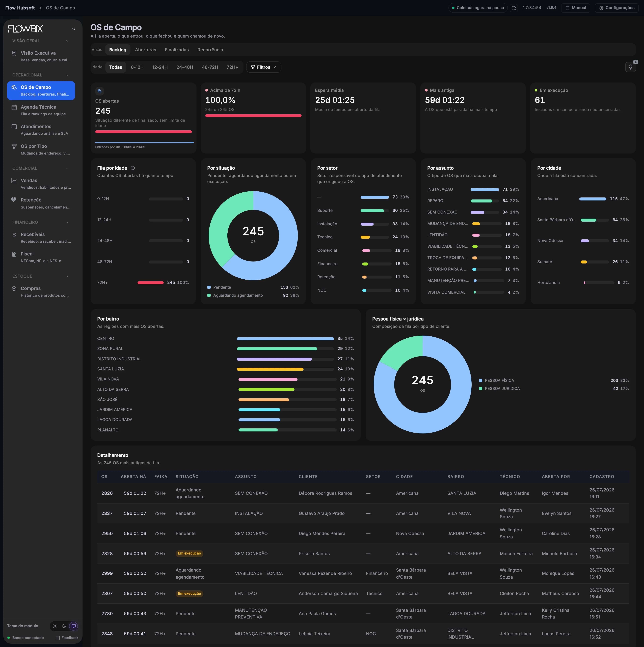644x647 pixels.
Task: Click the ABERTA HÁ column header
Action: pos(133,477)
